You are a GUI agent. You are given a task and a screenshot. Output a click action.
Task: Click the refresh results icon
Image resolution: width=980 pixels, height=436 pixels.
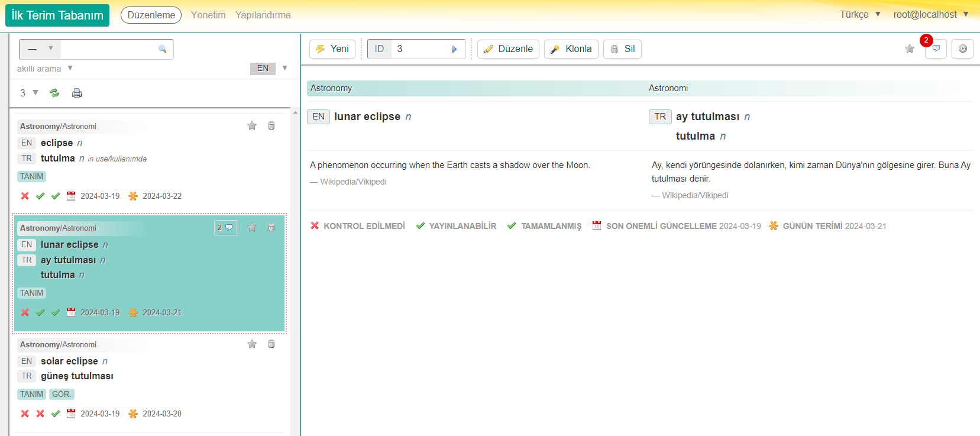(54, 93)
